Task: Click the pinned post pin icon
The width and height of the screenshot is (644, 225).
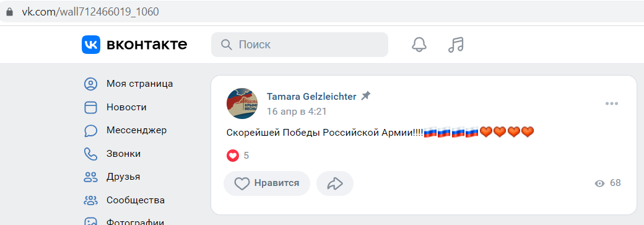Action: click(x=365, y=96)
